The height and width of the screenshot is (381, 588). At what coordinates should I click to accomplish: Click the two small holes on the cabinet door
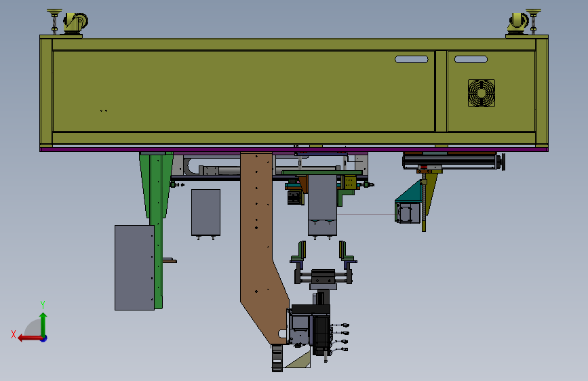click(x=104, y=111)
